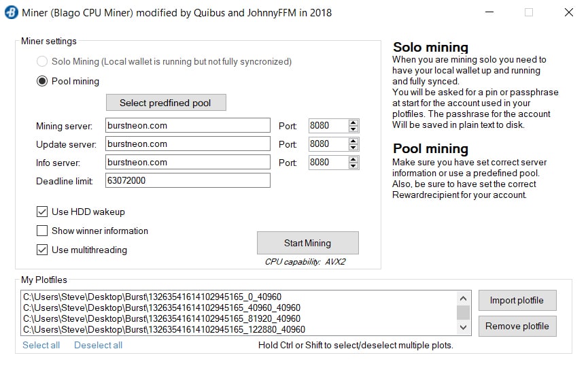
Task: Click the Mining server address field
Action: point(188,126)
